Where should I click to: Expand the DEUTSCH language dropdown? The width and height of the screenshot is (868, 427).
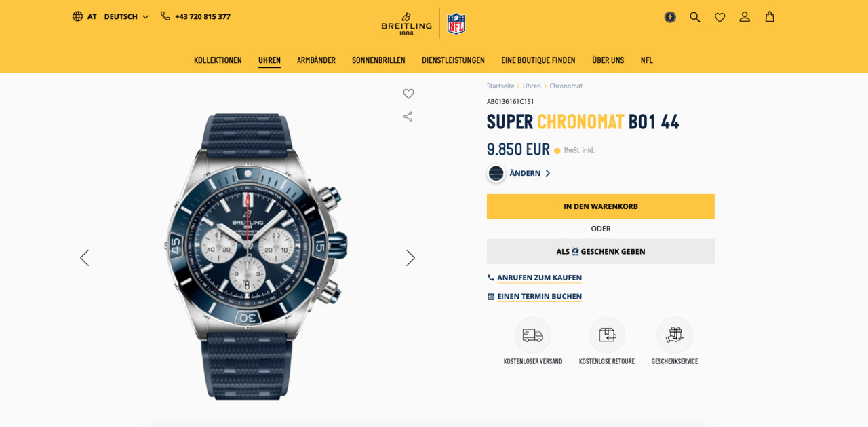pos(126,16)
